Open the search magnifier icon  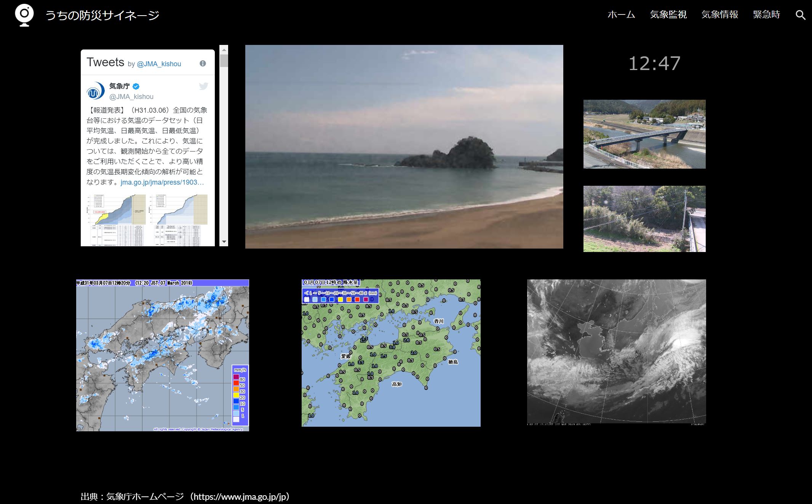pyautogui.click(x=800, y=15)
